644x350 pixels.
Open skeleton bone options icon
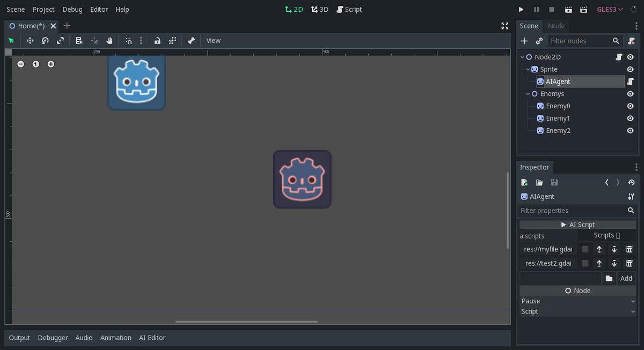coord(191,41)
